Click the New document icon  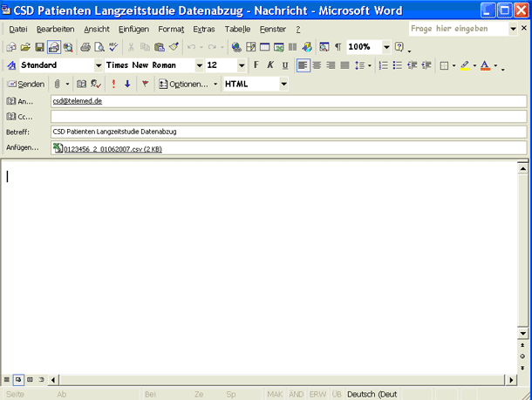click(11, 47)
